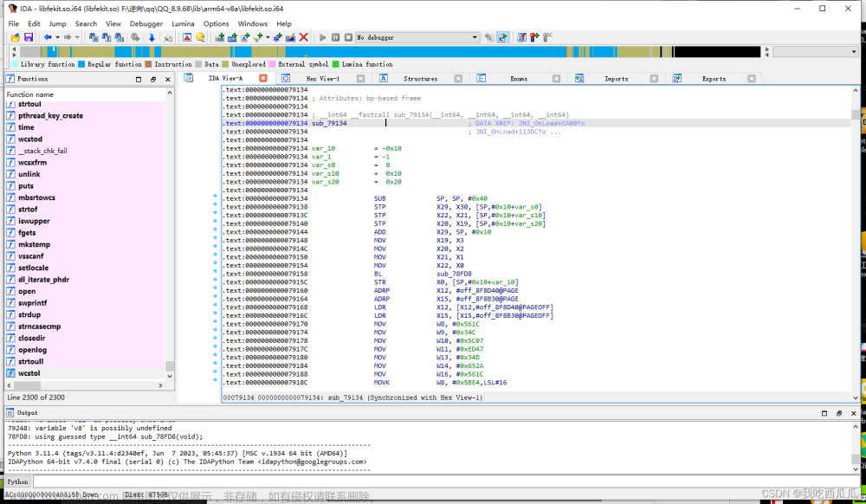Select dl_iterate_phdr in function list
The width and height of the screenshot is (866, 504).
pos(43,280)
